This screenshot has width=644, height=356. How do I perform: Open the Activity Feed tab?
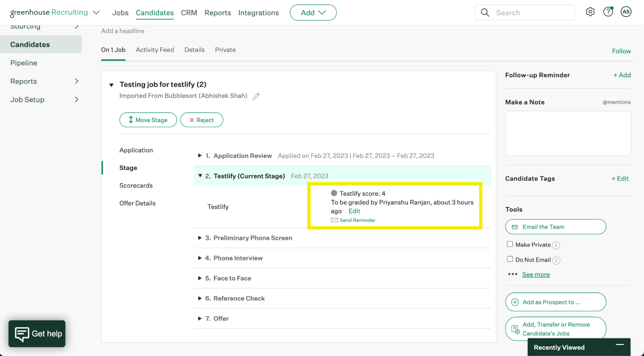click(x=155, y=50)
